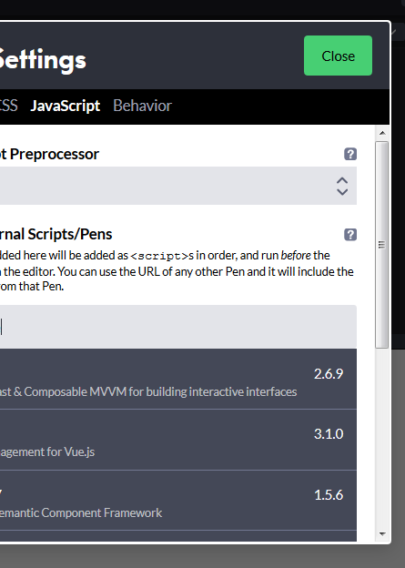Select the JavaScript tab
Image resolution: width=405 pixels, height=568 pixels.
click(65, 106)
